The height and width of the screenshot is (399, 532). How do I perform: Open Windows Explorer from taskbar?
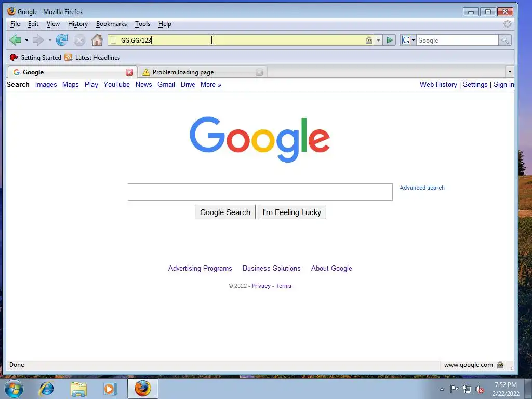(78, 389)
